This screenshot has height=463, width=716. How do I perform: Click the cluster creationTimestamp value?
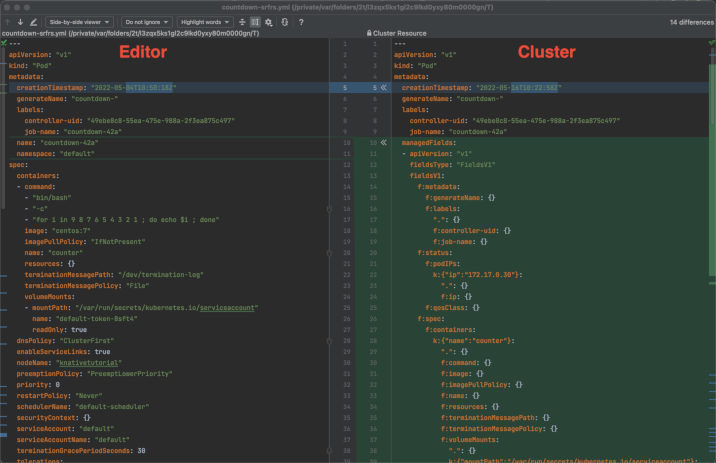[519, 88]
